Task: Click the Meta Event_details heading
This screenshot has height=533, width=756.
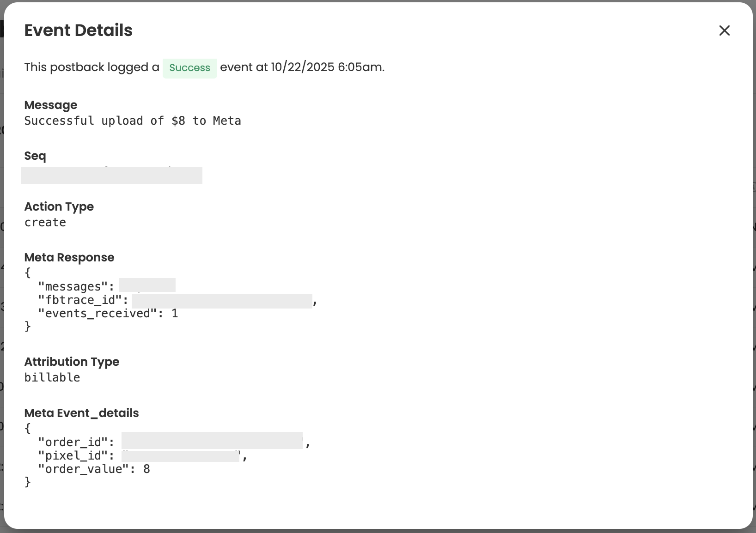Action: point(81,413)
